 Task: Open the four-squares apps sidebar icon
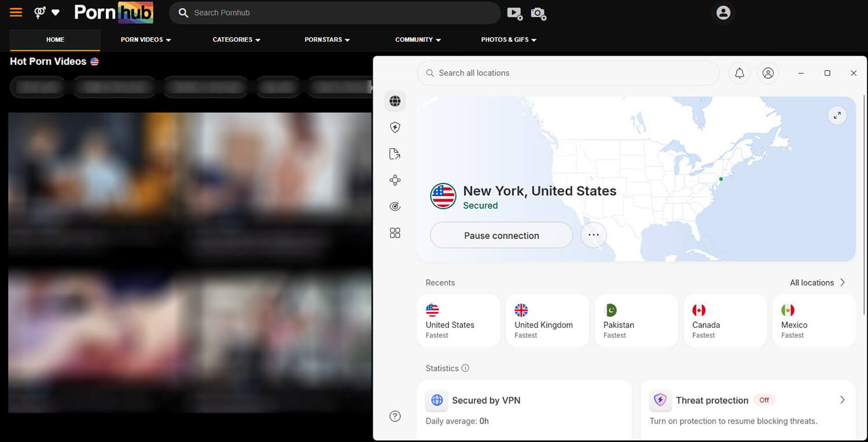(x=395, y=233)
